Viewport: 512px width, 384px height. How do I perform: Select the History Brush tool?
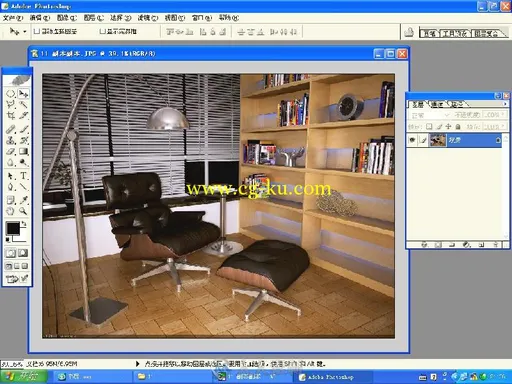[23, 140]
